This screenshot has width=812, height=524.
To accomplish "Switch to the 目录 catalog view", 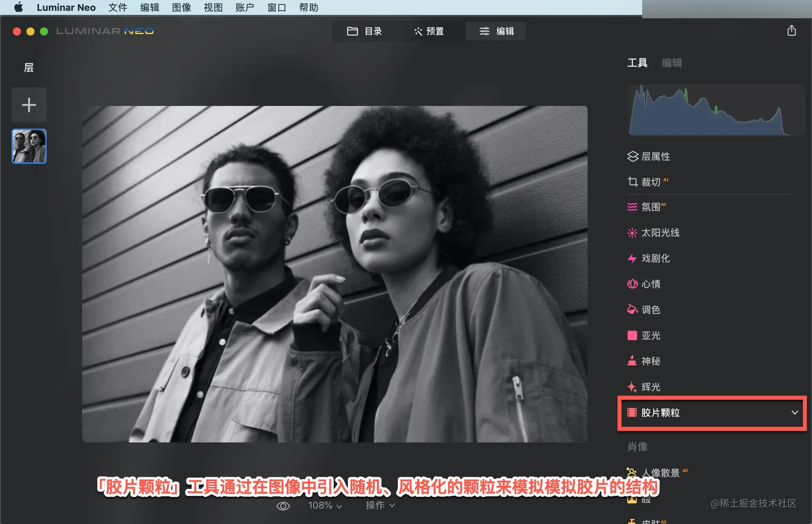I will (x=365, y=31).
